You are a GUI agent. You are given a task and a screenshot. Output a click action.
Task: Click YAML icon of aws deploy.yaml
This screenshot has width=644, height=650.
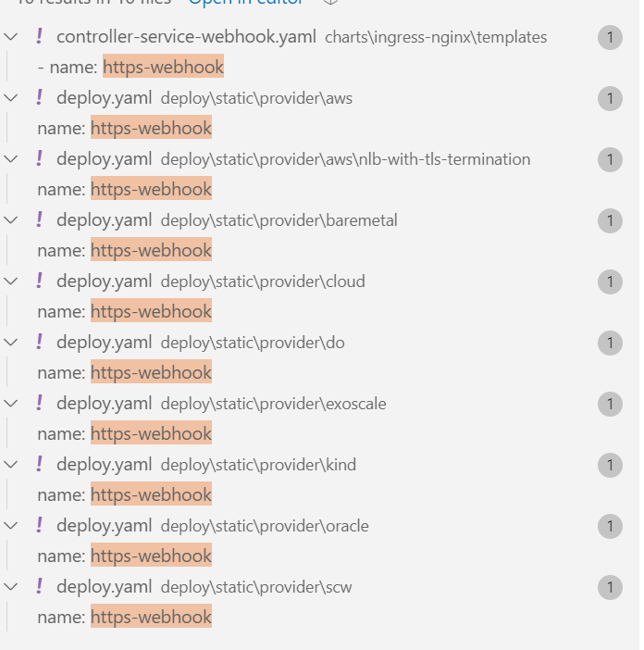point(40,98)
